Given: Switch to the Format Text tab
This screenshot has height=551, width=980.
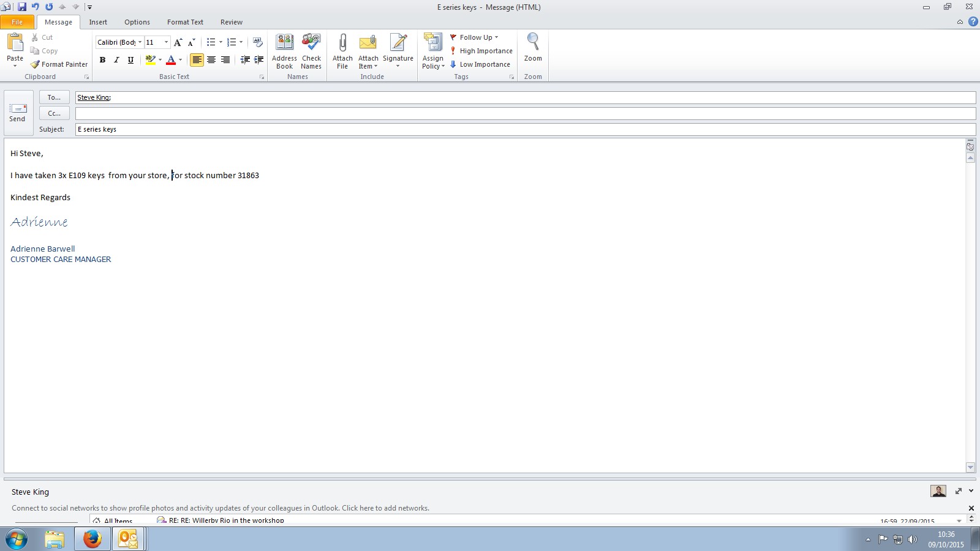Looking at the screenshot, I should click(185, 22).
